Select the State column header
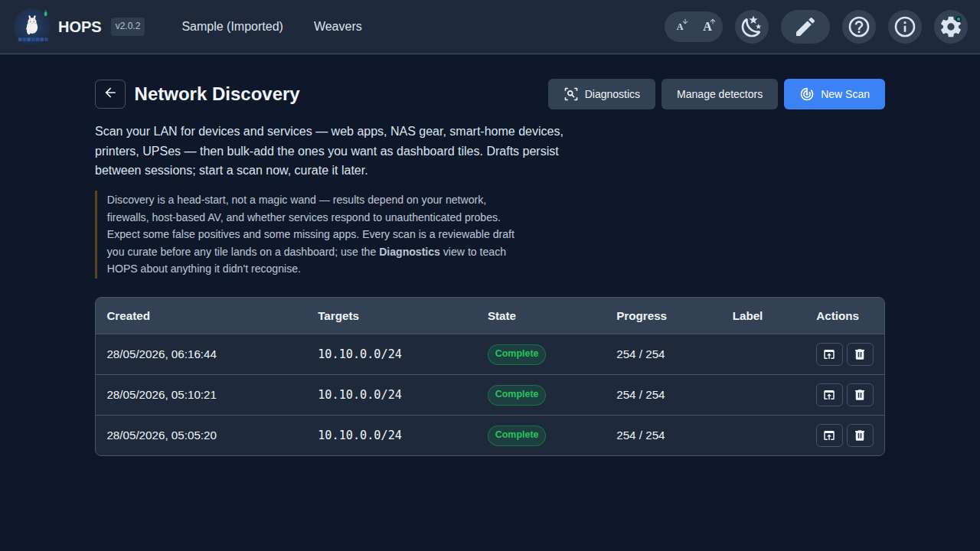 point(501,316)
